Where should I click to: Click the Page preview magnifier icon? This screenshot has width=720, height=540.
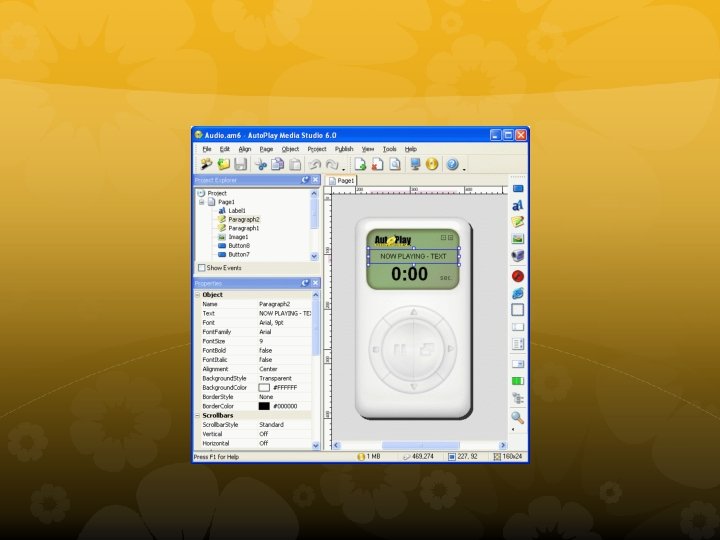395,164
